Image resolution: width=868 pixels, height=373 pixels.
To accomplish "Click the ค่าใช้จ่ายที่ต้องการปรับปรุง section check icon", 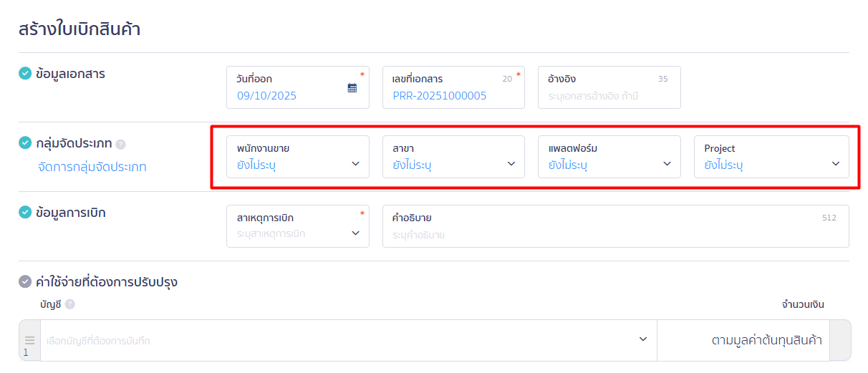I will [25, 282].
